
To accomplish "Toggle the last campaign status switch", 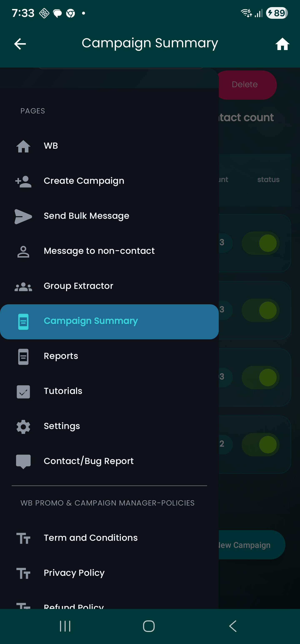I will pyautogui.click(x=261, y=444).
